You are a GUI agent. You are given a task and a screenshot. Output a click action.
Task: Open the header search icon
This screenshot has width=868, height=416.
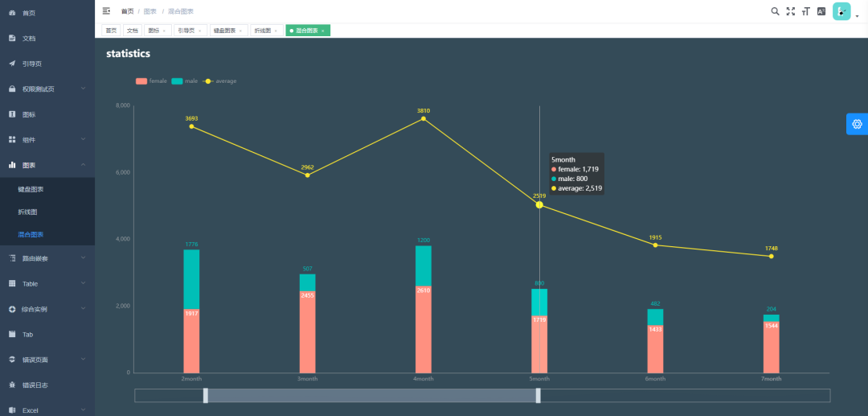coord(775,11)
